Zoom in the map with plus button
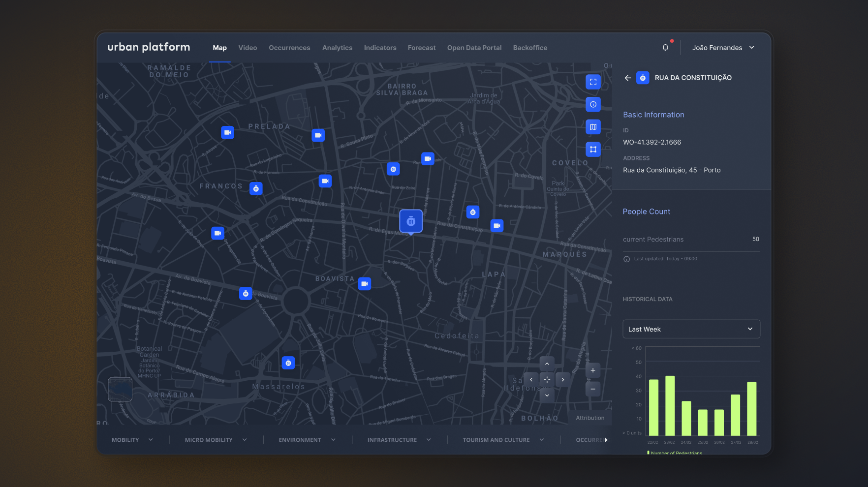Viewport: 868px width, 487px height. tap(593, 370)
